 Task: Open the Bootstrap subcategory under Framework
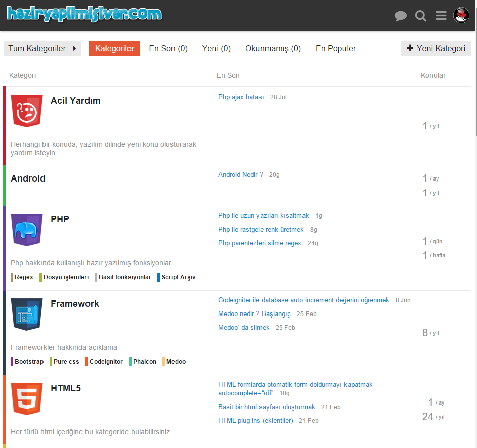click(x=29, y=362)
